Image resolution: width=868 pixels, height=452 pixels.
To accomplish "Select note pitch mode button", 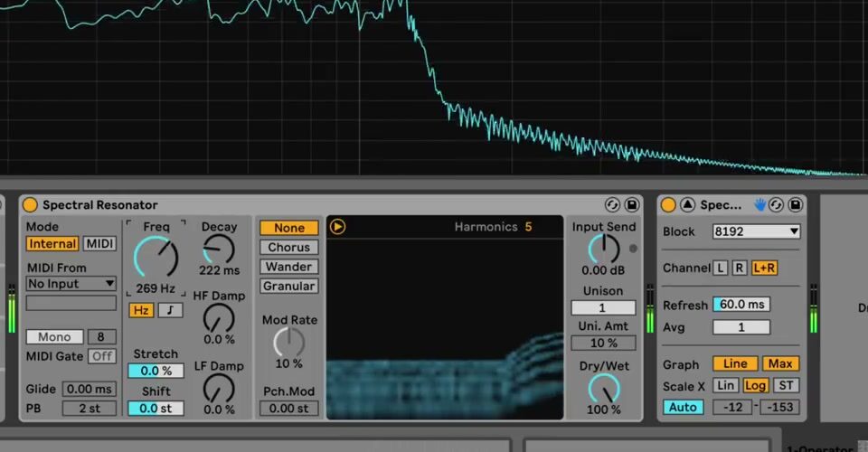I will (x=171, y=310).
